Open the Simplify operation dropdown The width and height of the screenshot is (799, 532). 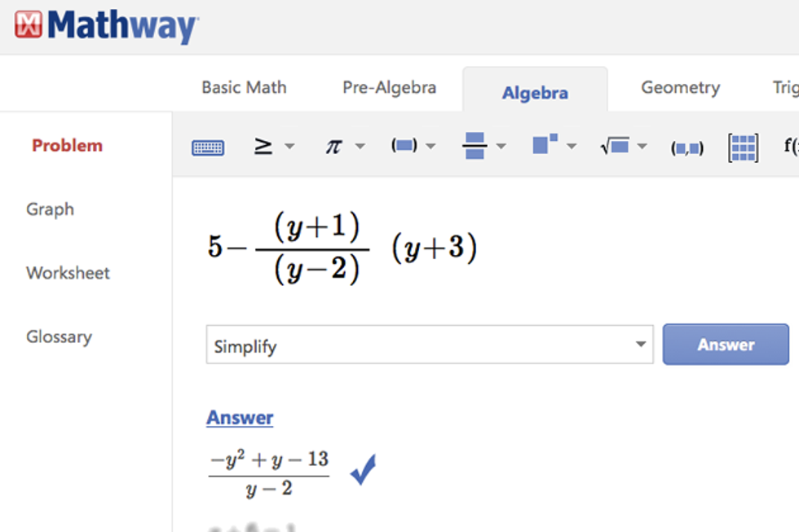tap(429, 345)
